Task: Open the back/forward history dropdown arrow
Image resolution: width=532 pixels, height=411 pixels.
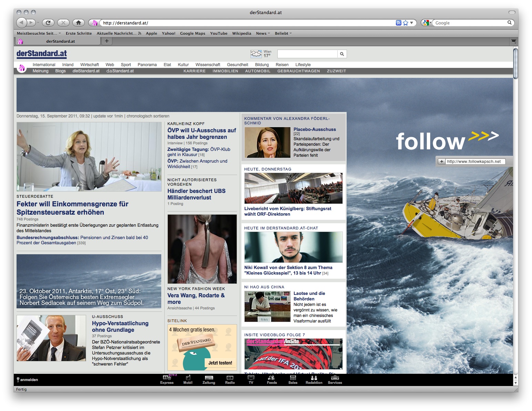Action: pos(38,23)
